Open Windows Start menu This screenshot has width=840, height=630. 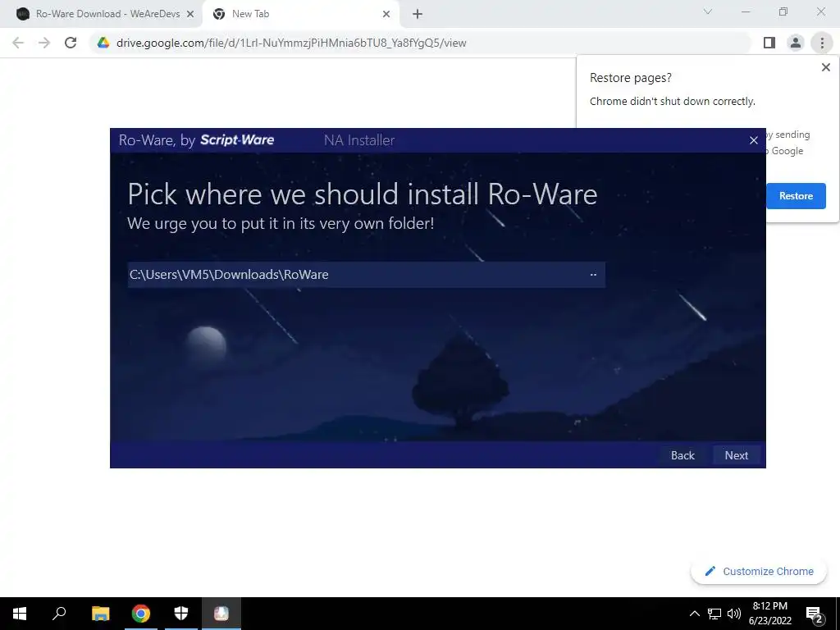(x=20, y=614)
